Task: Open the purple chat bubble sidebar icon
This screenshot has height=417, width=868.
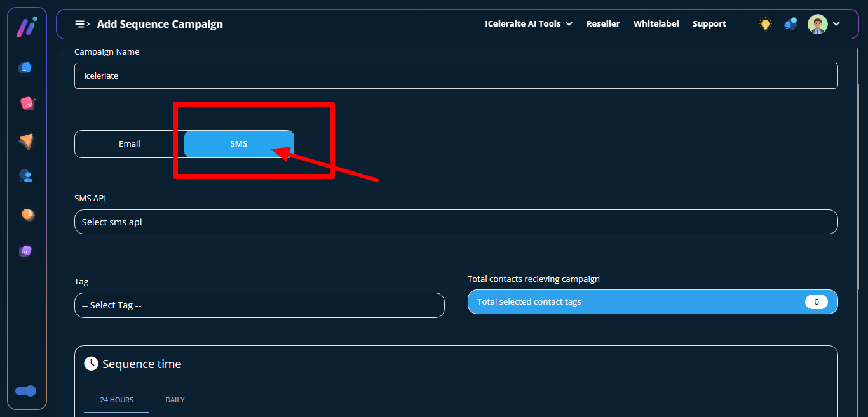Action: point(25,251)
